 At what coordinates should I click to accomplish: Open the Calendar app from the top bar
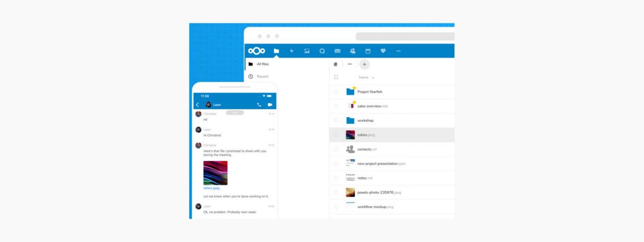pyautogui.click(x=368, y=51)
